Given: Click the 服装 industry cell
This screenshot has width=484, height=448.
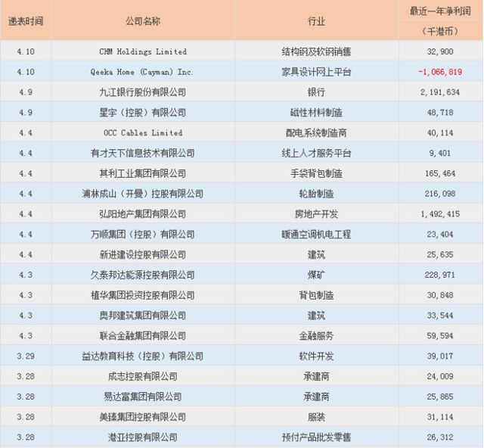Looking at the screenshot, I should click(316, 417).
